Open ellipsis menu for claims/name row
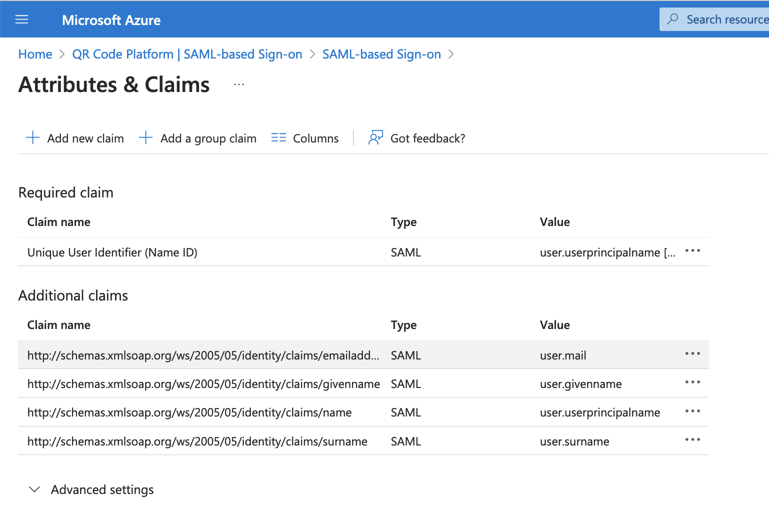 pyautogui.click(x=692, y=411)
